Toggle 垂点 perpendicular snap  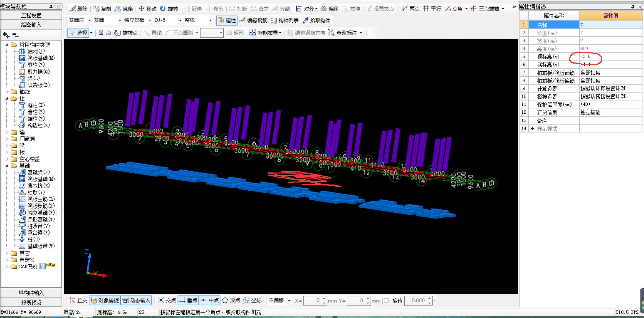click(x=188, y=300)
